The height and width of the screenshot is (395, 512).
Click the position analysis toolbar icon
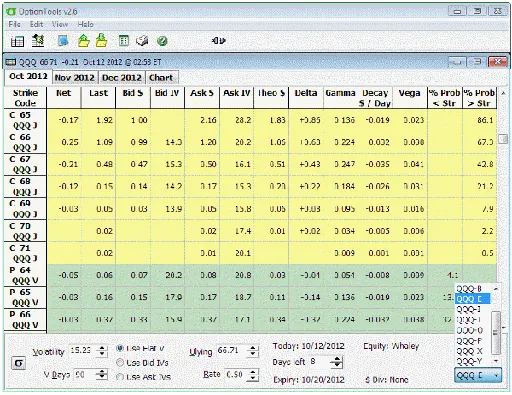coord(38,41)
